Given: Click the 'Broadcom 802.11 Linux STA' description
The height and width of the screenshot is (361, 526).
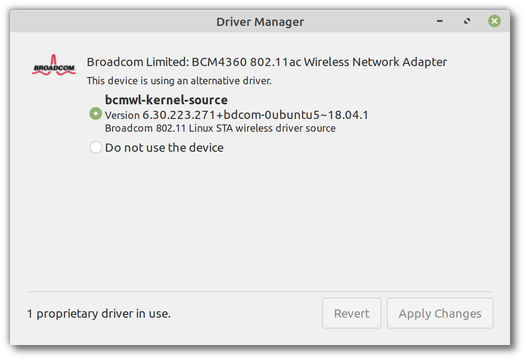Looking at the screenshot, I should pyautogui.click(x=220, y=128).
